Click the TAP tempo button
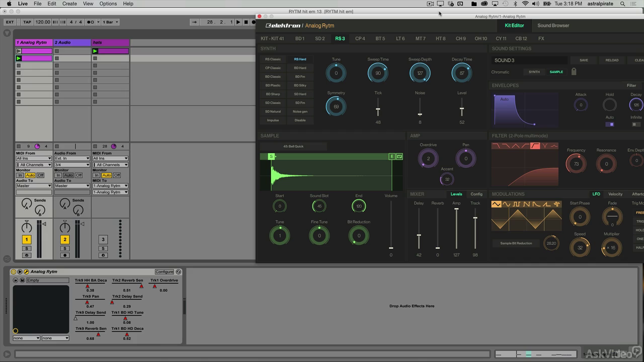 point(27,22)
